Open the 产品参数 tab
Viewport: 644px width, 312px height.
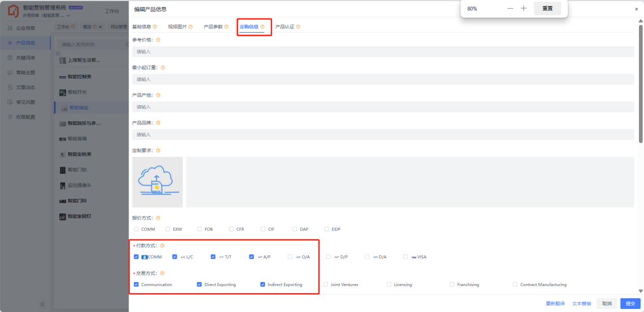tap(213, 27)
